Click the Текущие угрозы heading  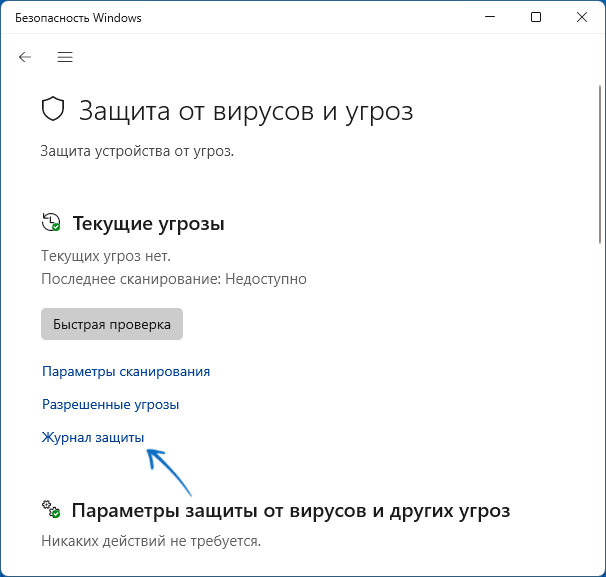click(149, 223)
